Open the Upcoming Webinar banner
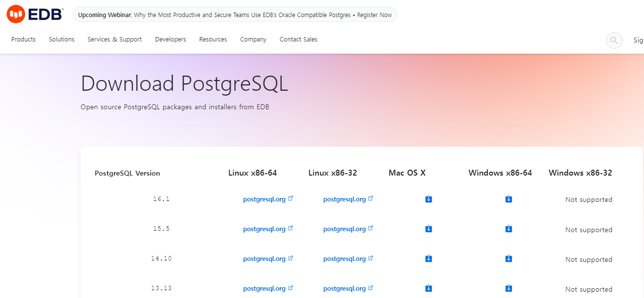The image size is (644, 298). pyautogui.click(x=235, y=15)
